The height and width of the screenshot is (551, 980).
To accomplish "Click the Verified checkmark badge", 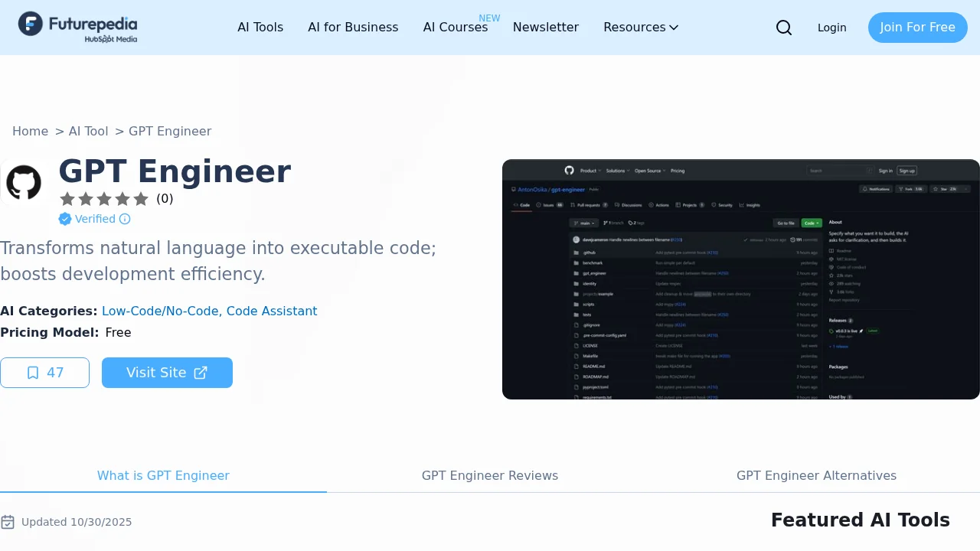I will pos(65,219).
